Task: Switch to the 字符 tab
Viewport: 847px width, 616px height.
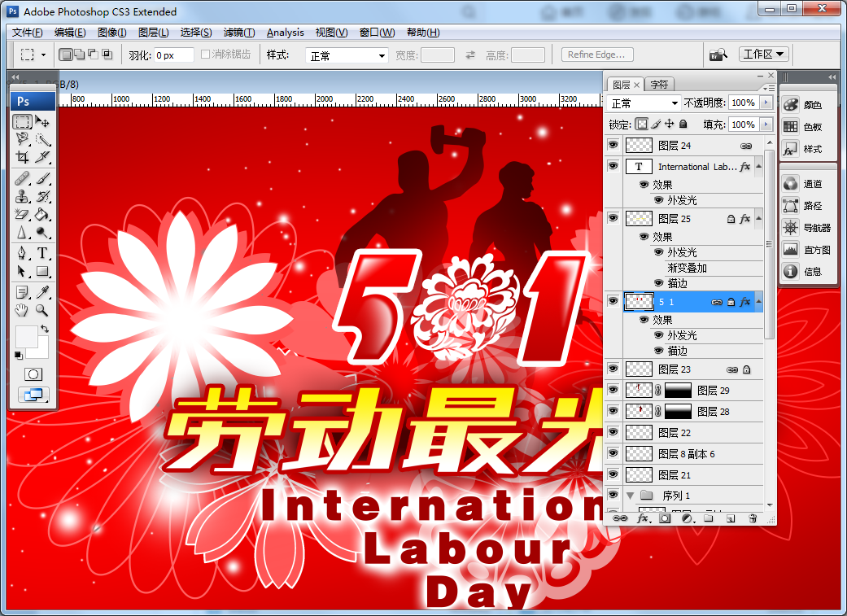Action: click(659, 85)
